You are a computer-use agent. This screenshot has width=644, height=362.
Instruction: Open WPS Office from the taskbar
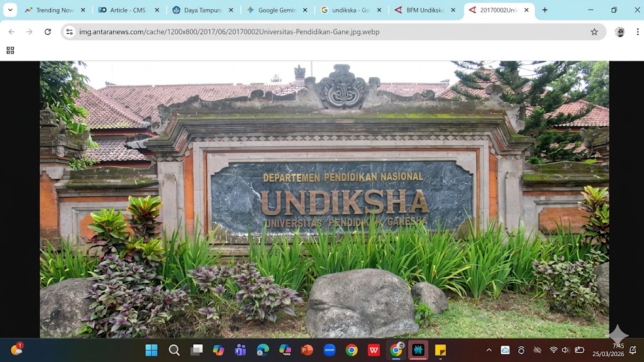(374, 350)
